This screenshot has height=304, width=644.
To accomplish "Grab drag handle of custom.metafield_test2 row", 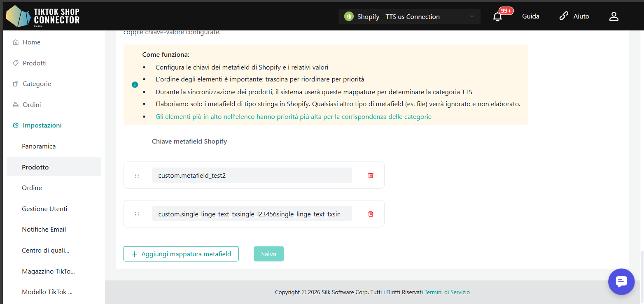I will point(137,175).
